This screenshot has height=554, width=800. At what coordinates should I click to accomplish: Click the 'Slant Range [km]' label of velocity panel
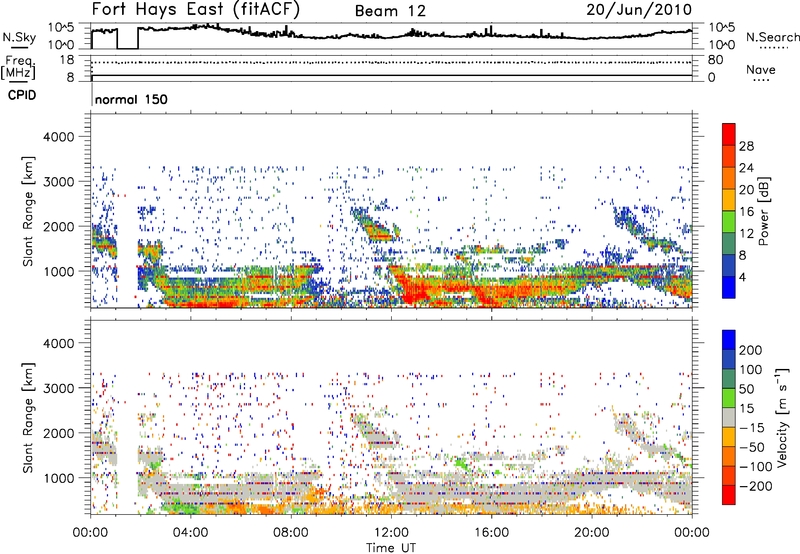click(x=28, y=418)
